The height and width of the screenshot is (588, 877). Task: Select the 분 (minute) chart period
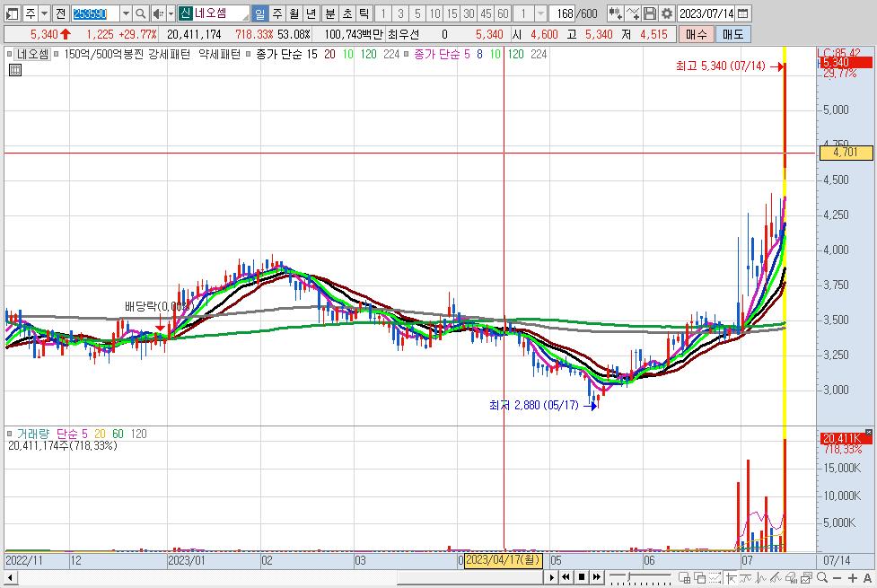330,13
